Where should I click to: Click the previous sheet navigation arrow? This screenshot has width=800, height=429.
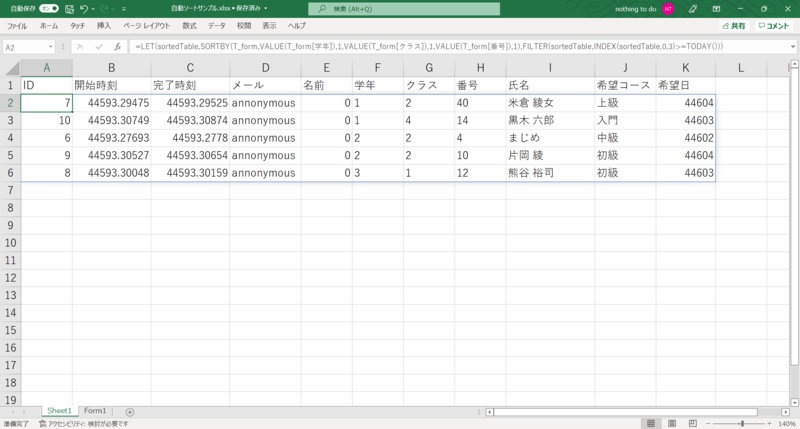[x=12, y=412]
